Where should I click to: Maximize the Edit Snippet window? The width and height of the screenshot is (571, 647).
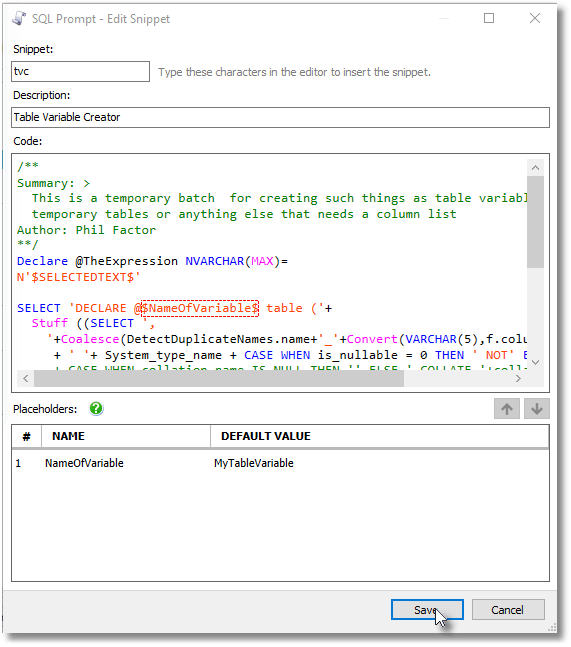[489, 18]
